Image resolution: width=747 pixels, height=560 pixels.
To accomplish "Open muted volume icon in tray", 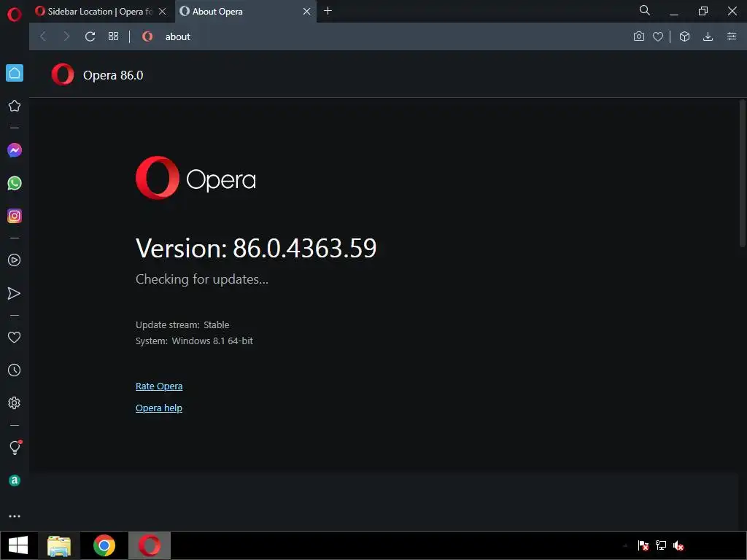I will (x=678, y=545).
